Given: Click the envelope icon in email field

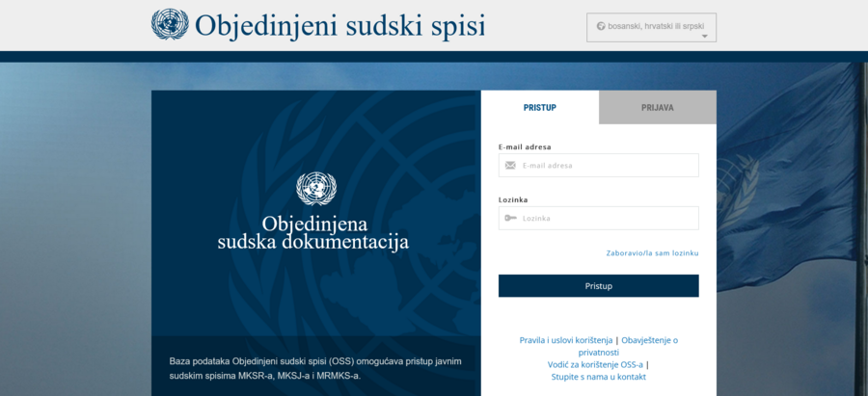Looking at the screenshot, I should coord(510,166).
